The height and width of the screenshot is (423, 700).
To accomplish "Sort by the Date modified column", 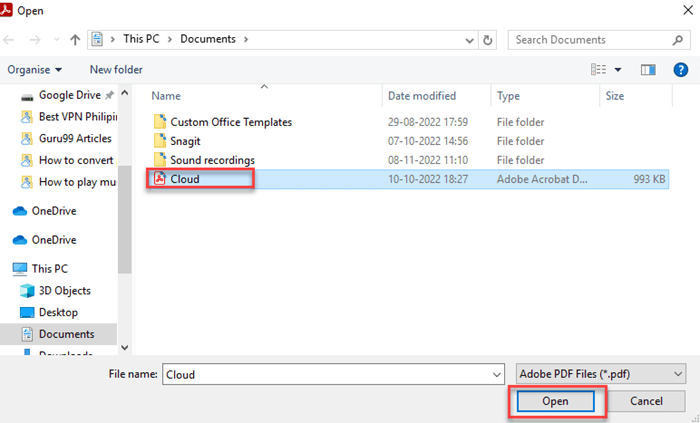I will tap(422, 96).
